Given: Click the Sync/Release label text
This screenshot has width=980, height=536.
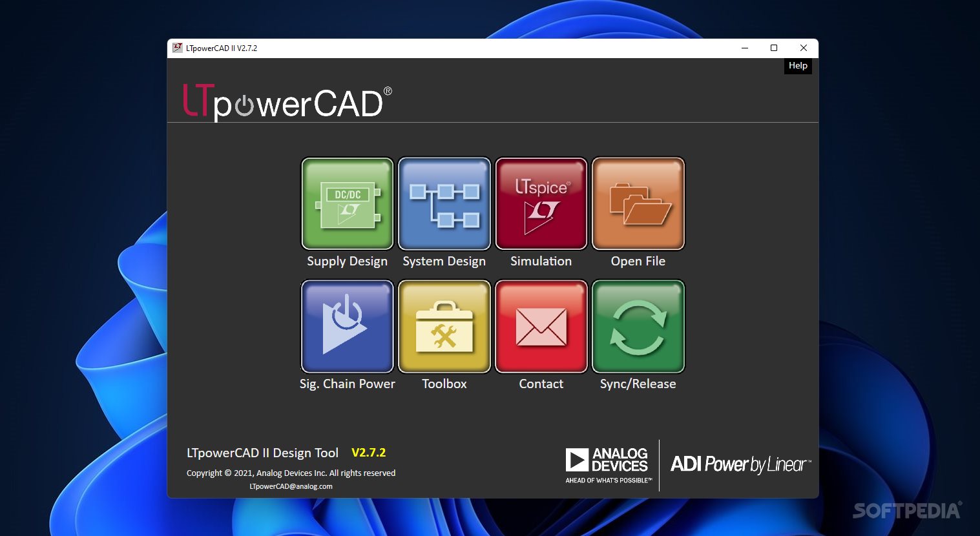Looking at the screenshot, I should (638, 384).
